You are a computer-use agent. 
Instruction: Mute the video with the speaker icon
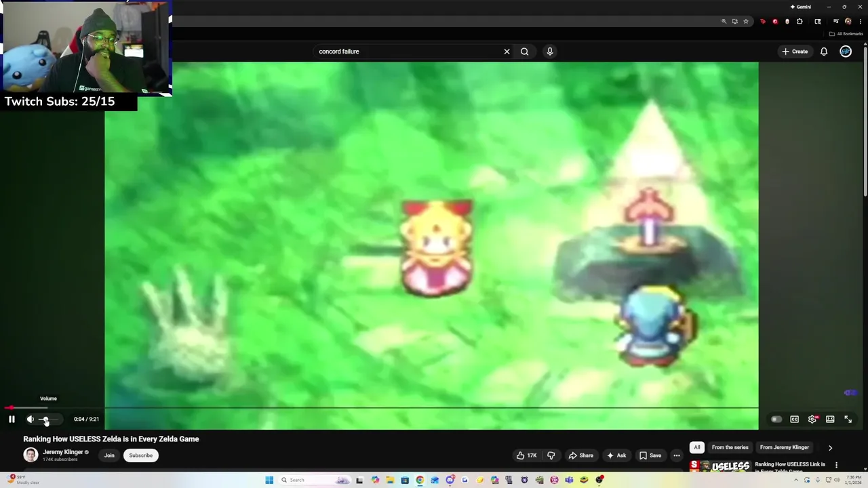[x=30, y=420]
